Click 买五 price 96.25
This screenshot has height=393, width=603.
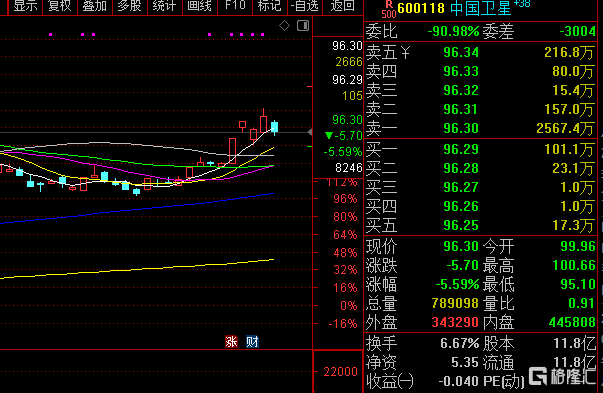(x=461, y=225)
